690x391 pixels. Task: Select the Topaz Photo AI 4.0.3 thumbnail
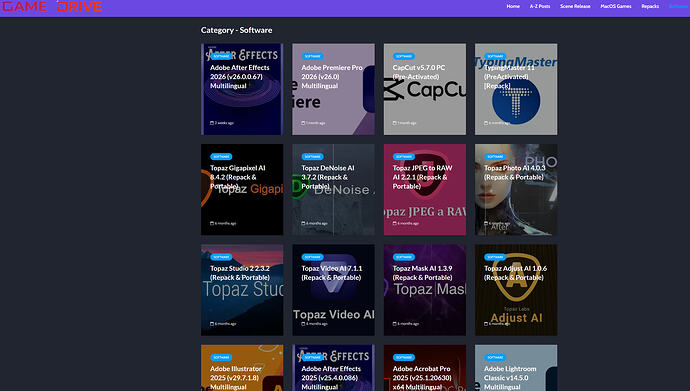(516, 190)
